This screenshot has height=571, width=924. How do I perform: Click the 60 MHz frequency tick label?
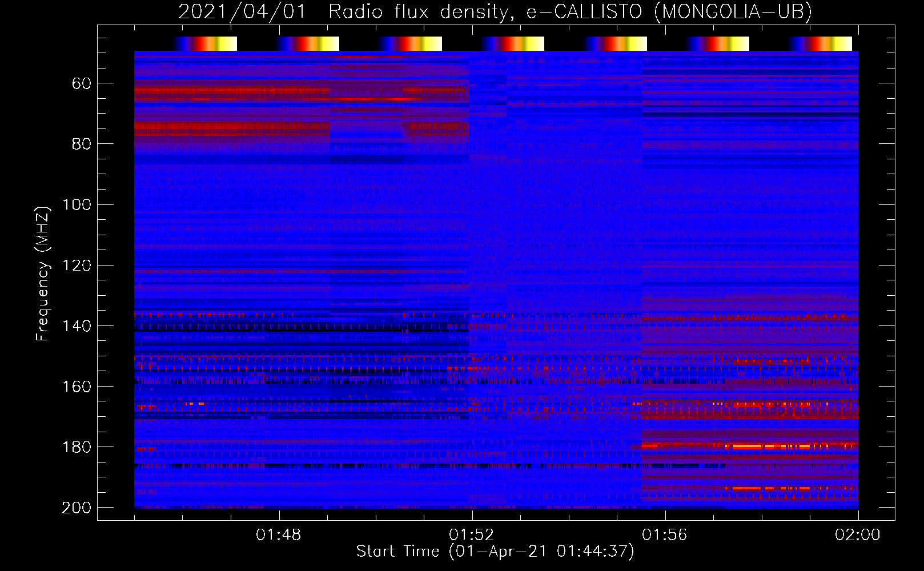pyautogui.click(x=82, y=84)
